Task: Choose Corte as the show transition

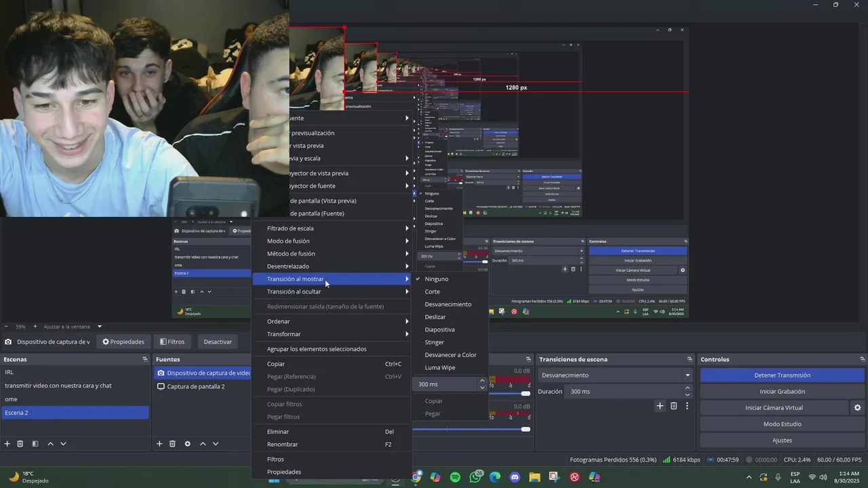Action: (x=450, y=291)
